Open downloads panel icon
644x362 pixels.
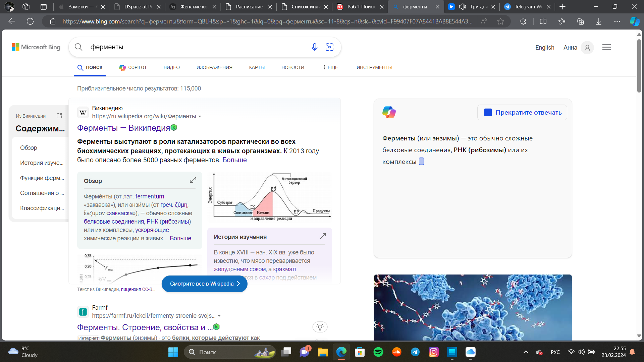click(x=599, y=21)
